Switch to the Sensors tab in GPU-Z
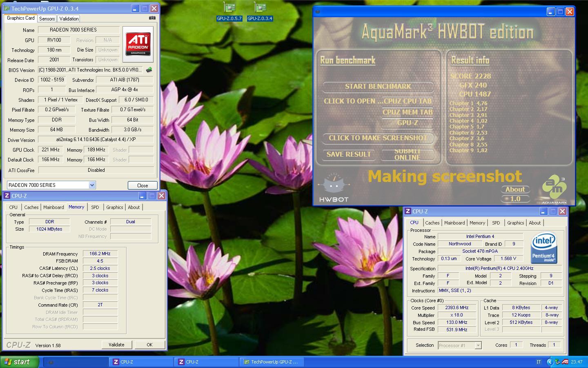 click(47, 19)
